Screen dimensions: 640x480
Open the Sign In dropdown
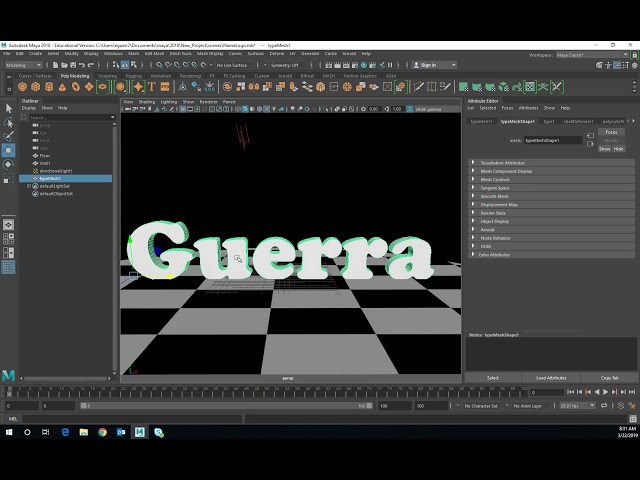coord(434,65)
